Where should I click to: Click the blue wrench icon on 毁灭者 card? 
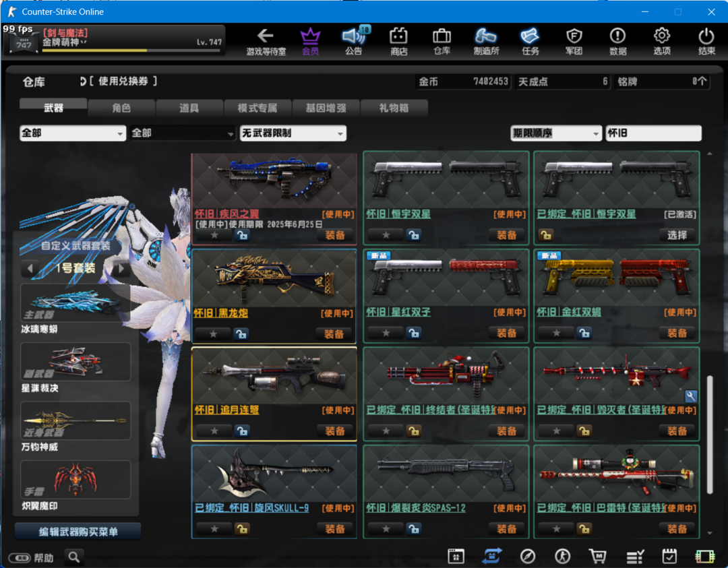pos(691,396)
